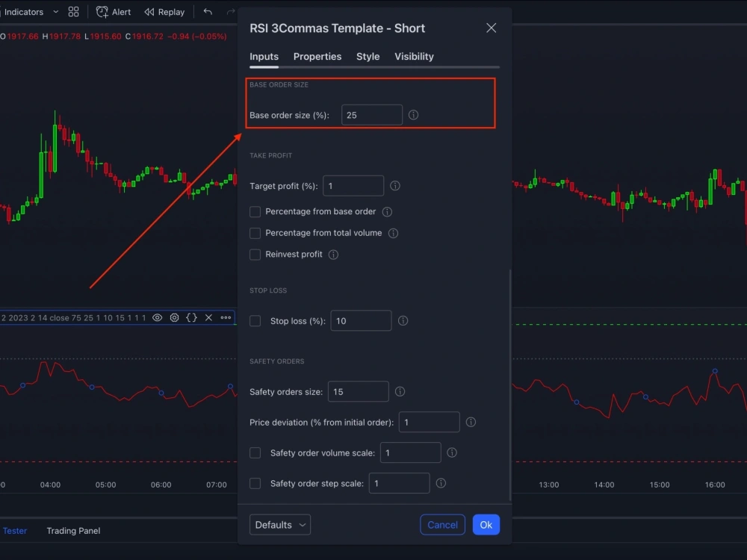
Task: Open the Defaults dropdown
Action: pyautogui.click(x=280, y=525)
